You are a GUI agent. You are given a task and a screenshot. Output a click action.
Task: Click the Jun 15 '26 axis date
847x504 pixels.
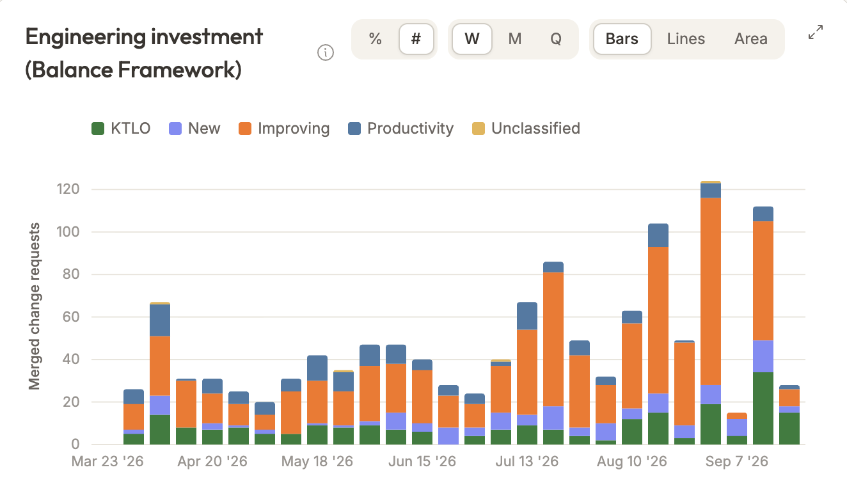[x=422, y=461]
